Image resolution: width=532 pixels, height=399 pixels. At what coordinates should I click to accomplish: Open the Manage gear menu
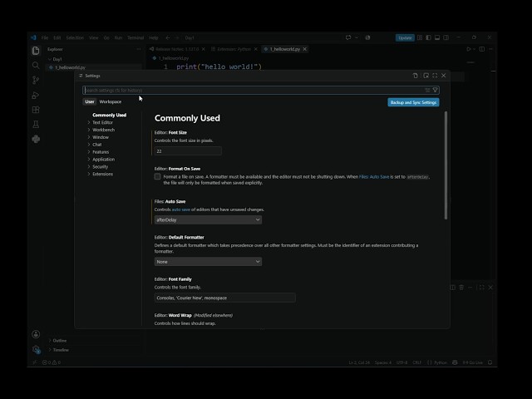click(36, 349)
